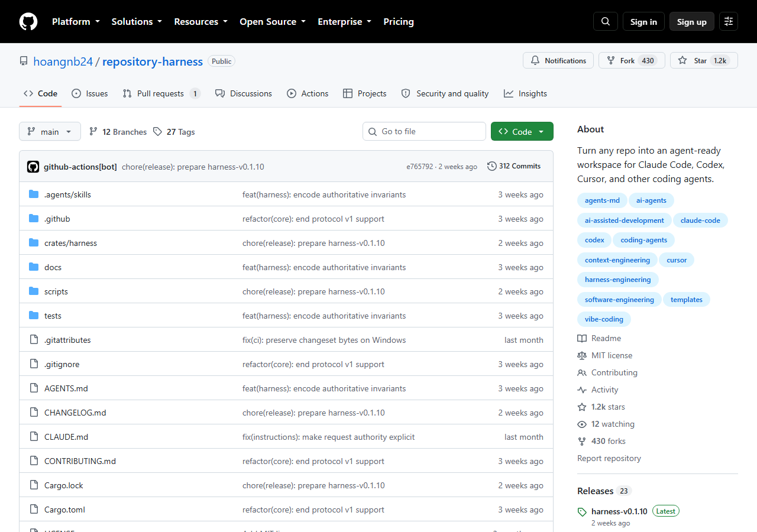
Task: Click the tag icon beside harness-v0.1.10 release
Action: [582, 512]
